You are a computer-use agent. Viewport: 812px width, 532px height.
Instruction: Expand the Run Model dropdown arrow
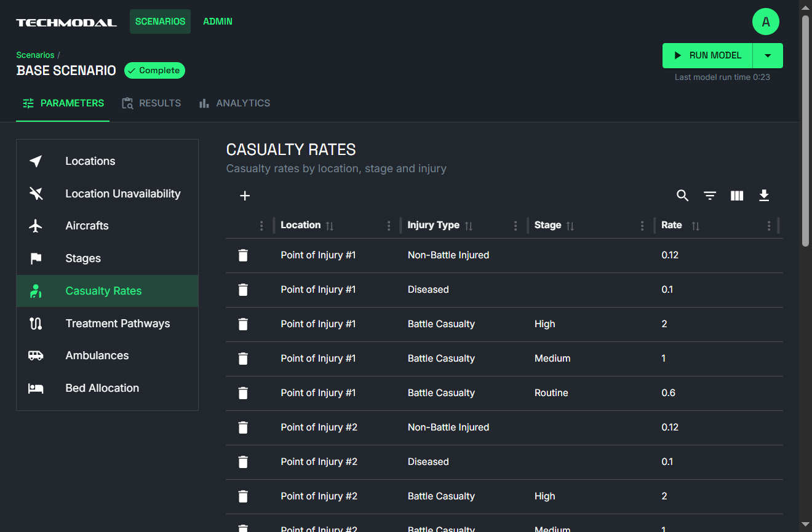[768, 55]
